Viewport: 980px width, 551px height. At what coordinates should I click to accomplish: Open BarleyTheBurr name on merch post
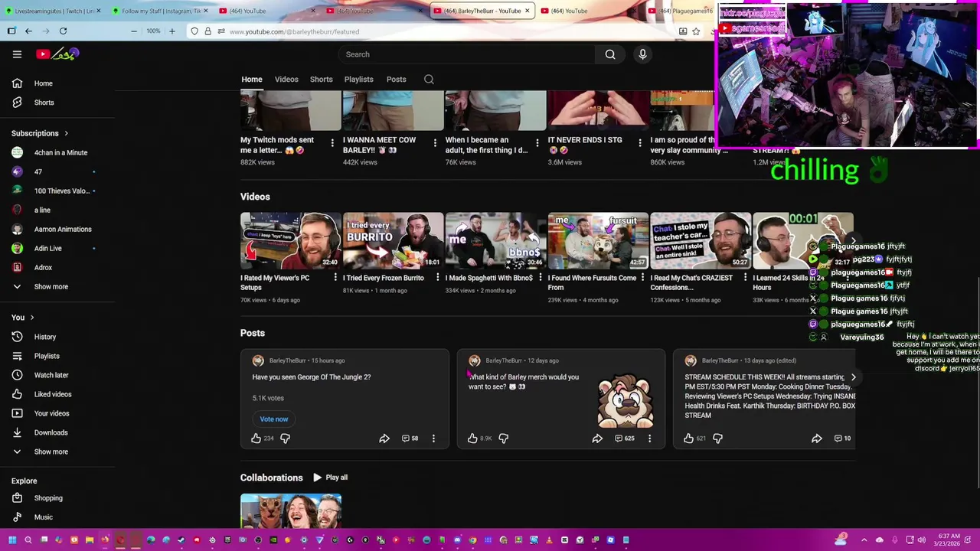point(504,360)
